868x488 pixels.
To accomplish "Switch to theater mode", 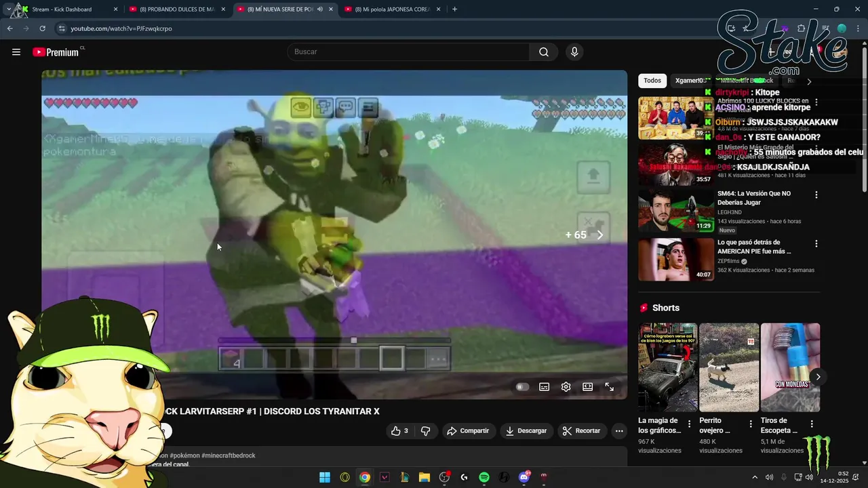I will (587, 387).
